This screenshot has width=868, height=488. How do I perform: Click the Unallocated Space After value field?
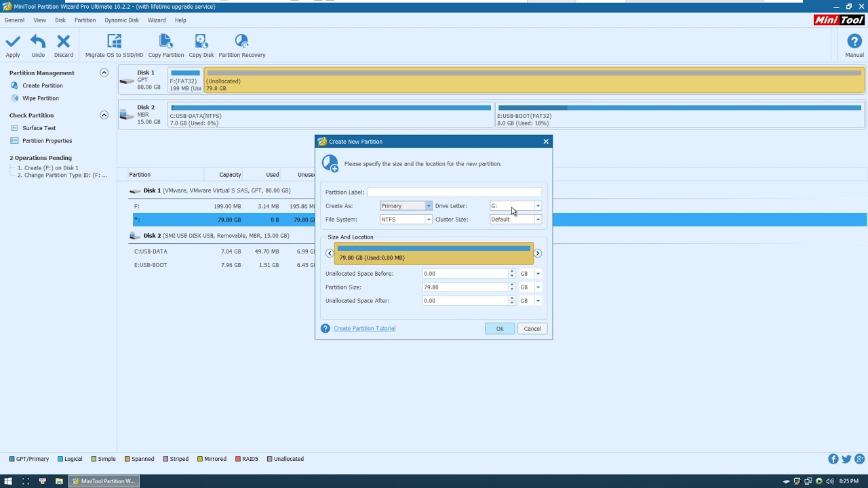[x=465, y=301]
